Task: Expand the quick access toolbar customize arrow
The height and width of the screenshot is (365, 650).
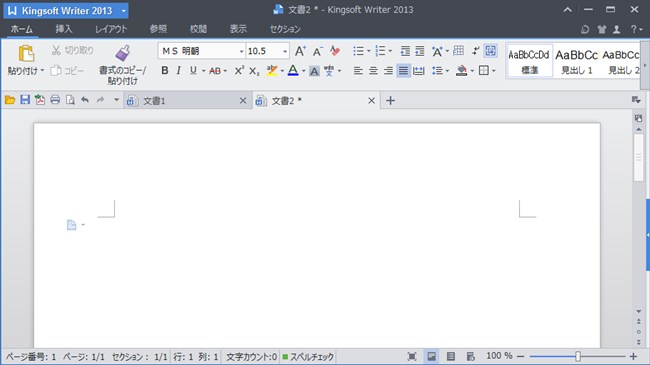Action: click(x=116, y=100)
